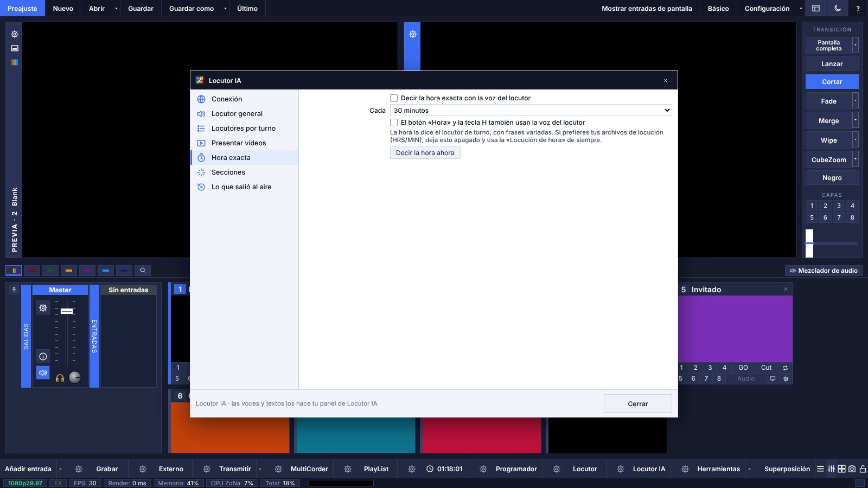Viewport: 868px width, 488px height.
Task: Open the output window gear icon
Action: pos(412,34)
